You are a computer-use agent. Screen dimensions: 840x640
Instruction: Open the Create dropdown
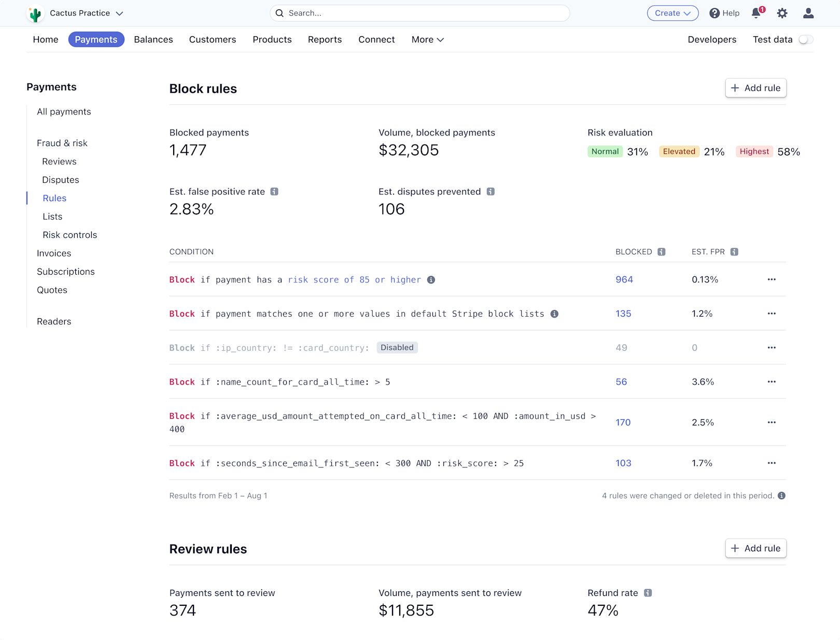coord(673,13)
